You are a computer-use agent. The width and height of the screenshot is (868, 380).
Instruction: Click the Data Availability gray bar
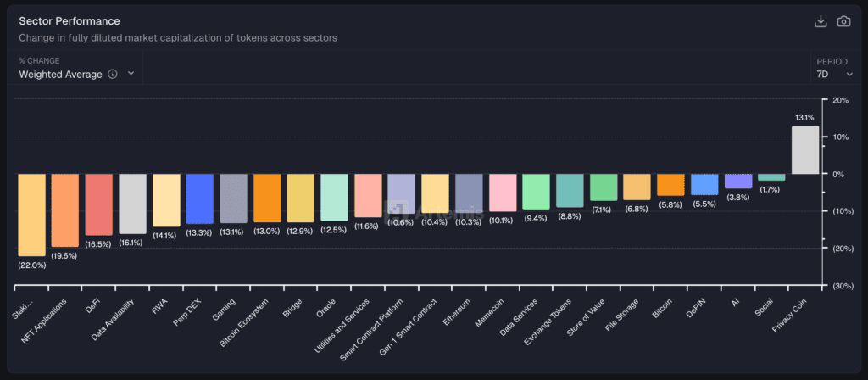(133, 204)
